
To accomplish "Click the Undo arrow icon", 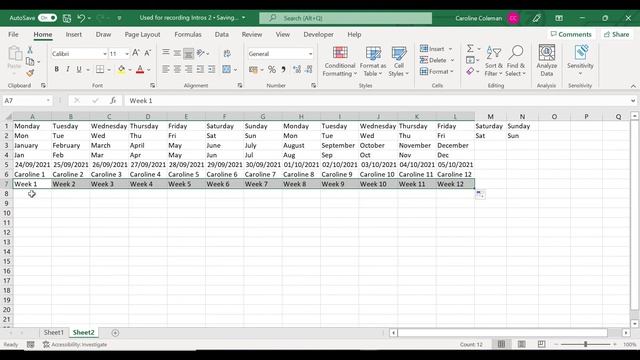I will pos(81,18).
